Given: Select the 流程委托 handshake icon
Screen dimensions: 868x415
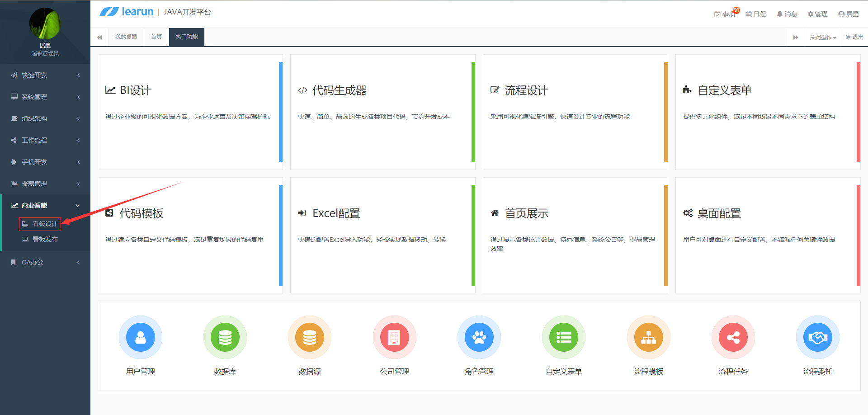Looking at the screenshot, I should tap(817, 337).
